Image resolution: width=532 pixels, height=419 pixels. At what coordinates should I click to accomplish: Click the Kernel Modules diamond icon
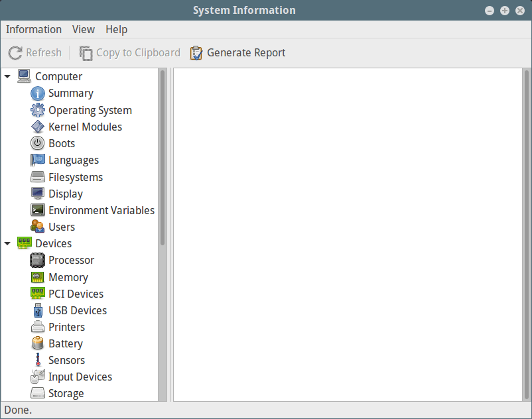37,127
